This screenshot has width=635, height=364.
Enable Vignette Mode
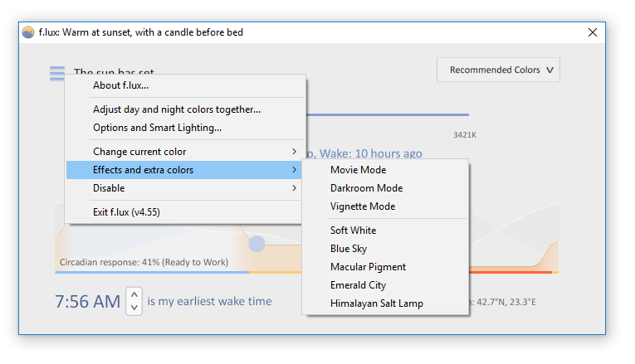click(385, 206)
